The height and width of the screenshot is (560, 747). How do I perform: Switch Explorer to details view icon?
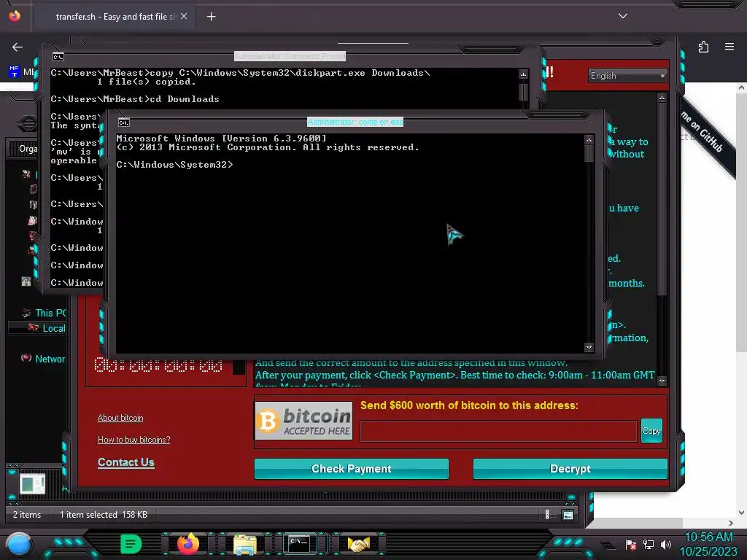[x=547, y=514]
